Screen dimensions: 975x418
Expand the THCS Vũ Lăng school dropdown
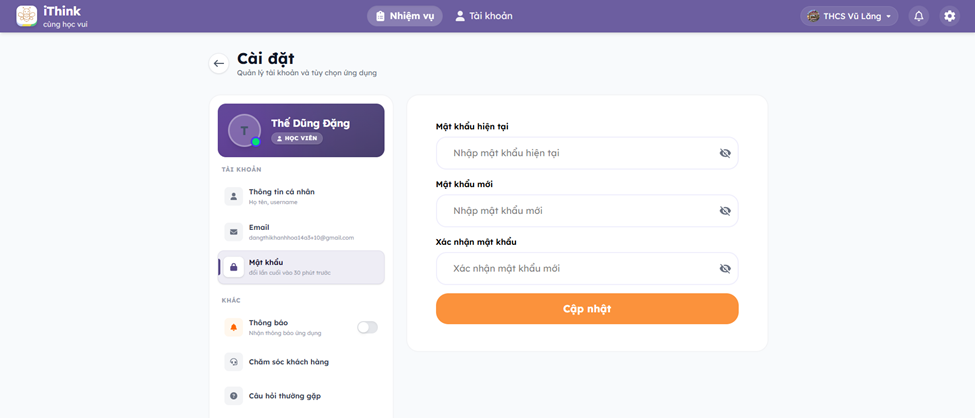click(849, 16)
